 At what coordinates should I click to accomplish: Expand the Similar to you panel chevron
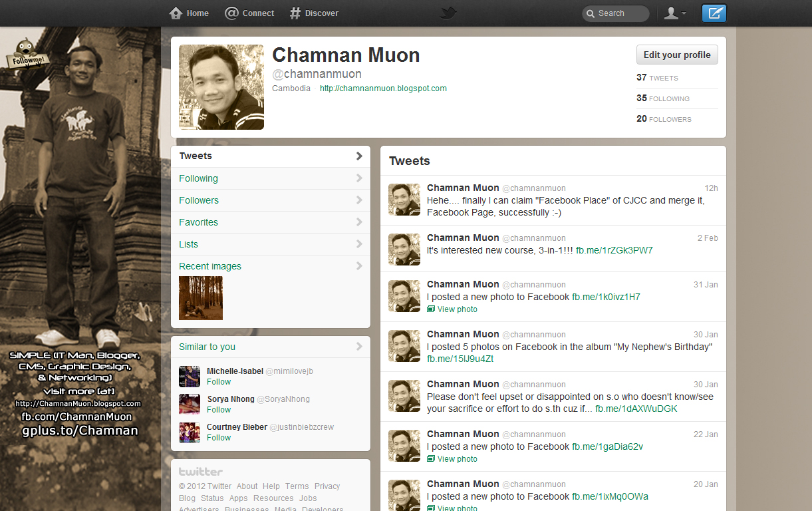(360, 347)
